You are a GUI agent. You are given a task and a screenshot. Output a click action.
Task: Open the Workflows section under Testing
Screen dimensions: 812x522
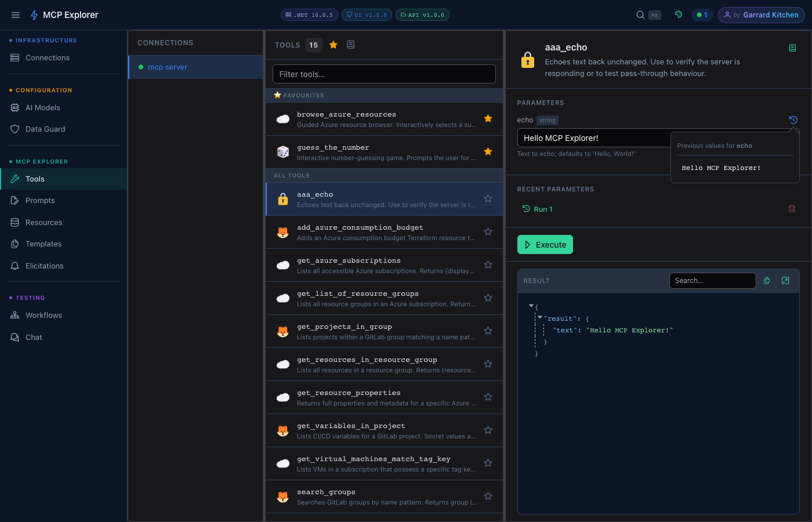click(43, 315)
